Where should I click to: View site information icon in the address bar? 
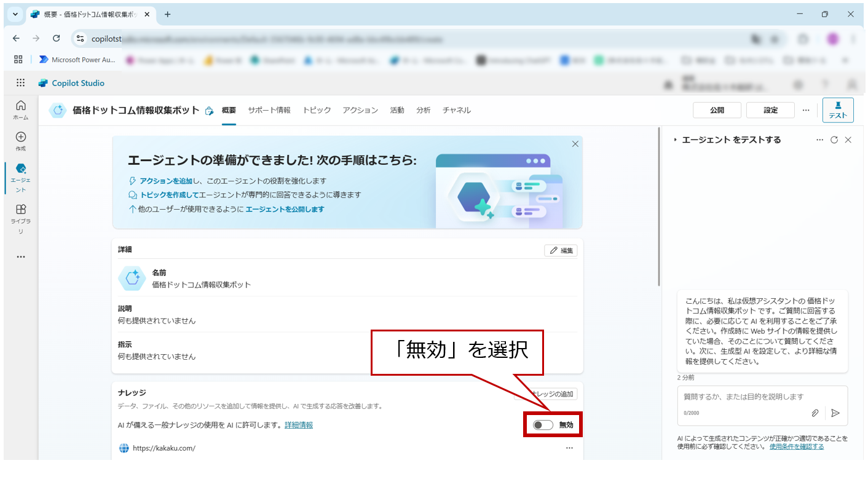80,39
